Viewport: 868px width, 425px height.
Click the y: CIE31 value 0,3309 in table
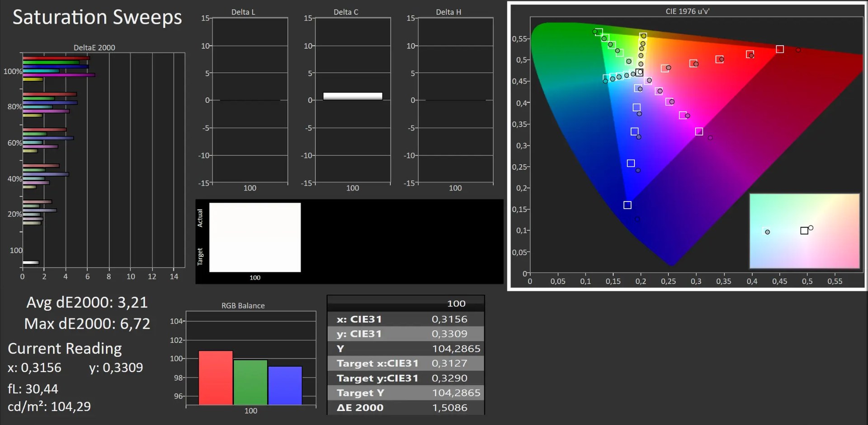[x=449, y=334]
